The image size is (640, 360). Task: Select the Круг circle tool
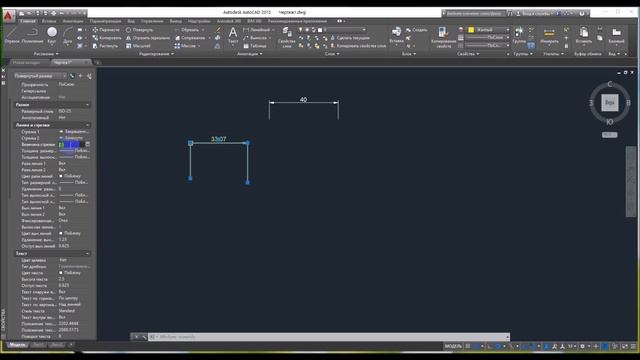coord(52,35)
